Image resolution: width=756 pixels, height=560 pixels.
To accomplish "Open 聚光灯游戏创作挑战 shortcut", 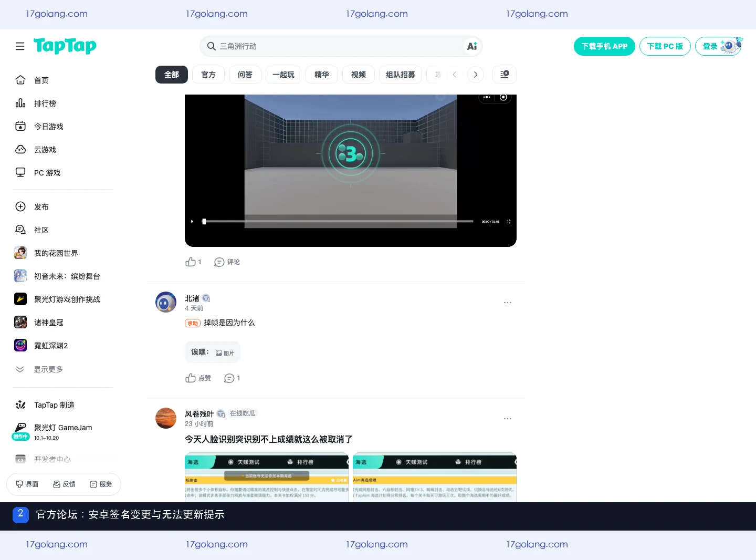I will [62, 299].
